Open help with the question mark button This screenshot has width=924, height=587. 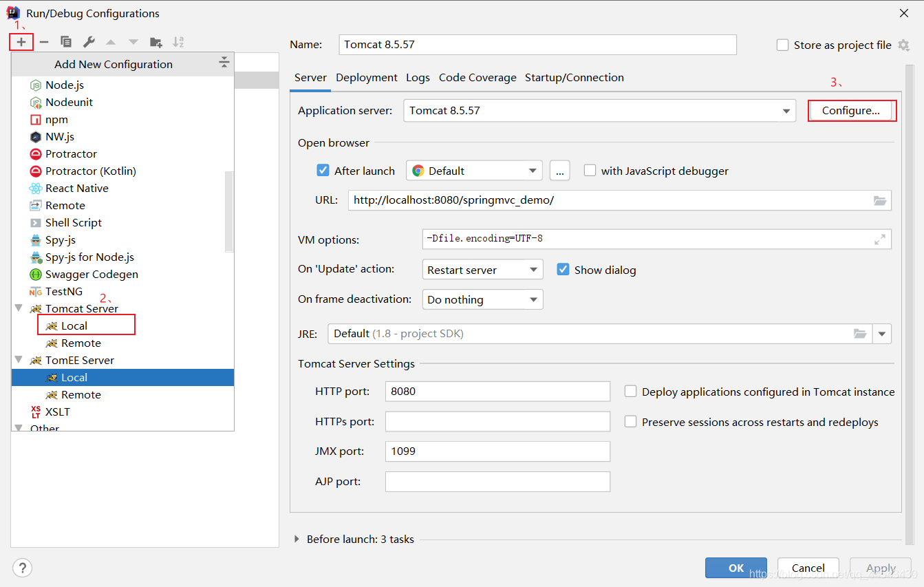22,568
